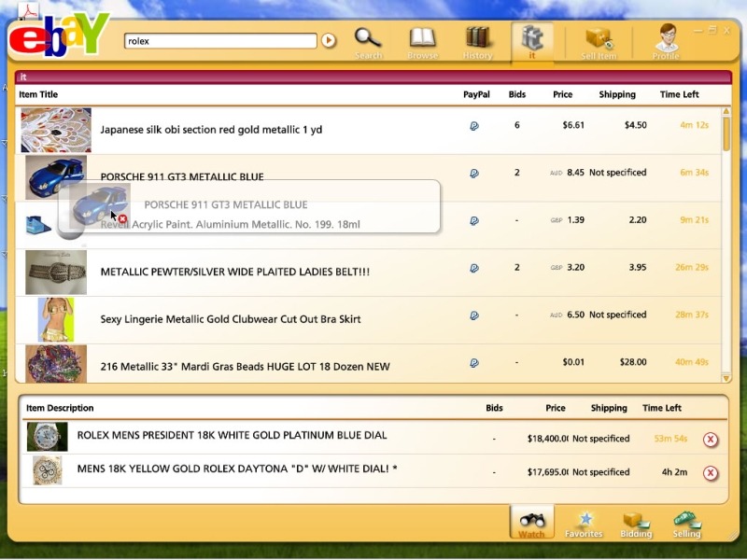
Task: Select the 'it' tab in the top toolbar
Action: click(532, 42)
